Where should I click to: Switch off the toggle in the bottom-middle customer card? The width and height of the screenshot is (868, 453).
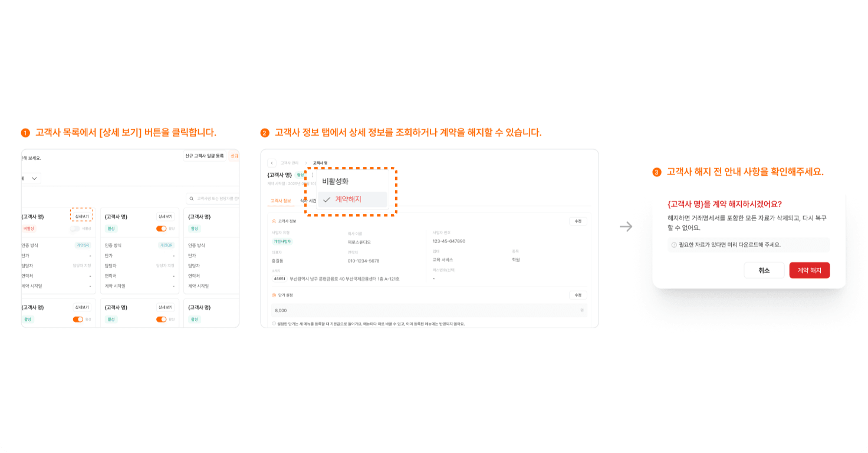point(161,319)
